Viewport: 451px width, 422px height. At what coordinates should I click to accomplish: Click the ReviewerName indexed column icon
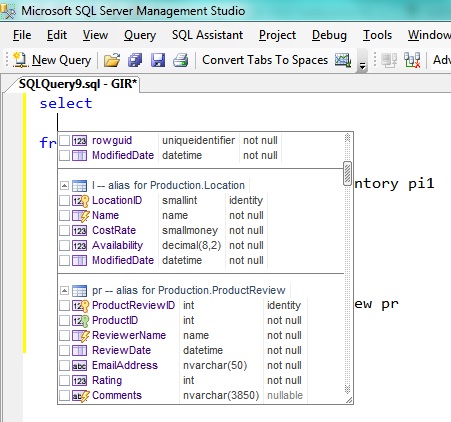pyautogui.click(x=80, y=336)
